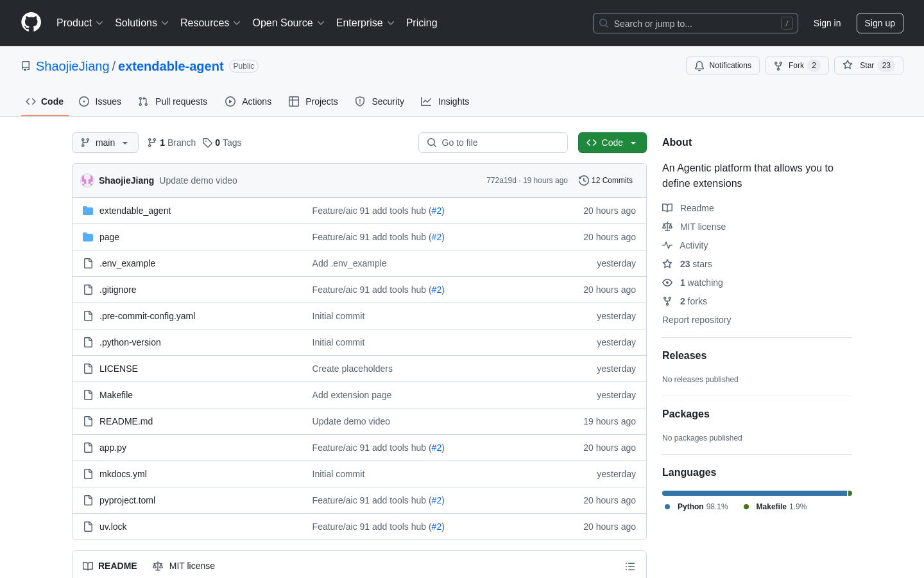The height and width of the screenshot is (578, 924).
Task: Click the page folder icon
Action: point(88,237)
